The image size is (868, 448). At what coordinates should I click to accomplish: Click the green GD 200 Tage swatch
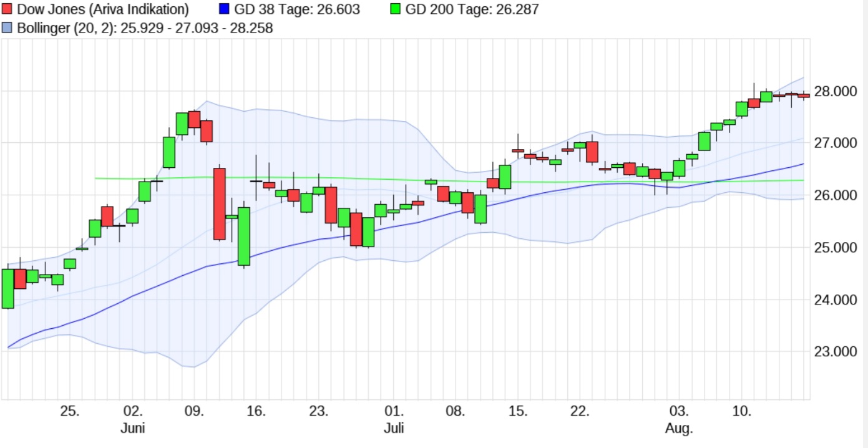[x=395, y=9]
